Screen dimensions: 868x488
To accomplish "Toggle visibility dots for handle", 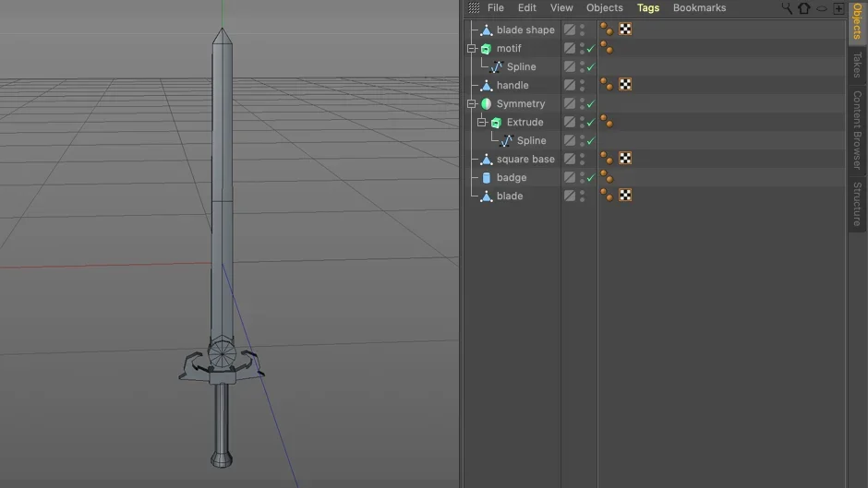I will click(583, 85).
